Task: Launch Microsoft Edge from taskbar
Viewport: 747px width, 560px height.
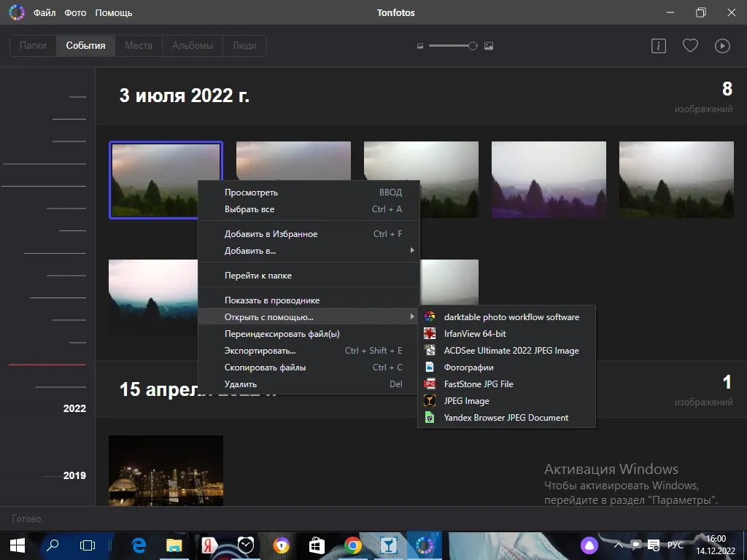Action: click(139, 545)
